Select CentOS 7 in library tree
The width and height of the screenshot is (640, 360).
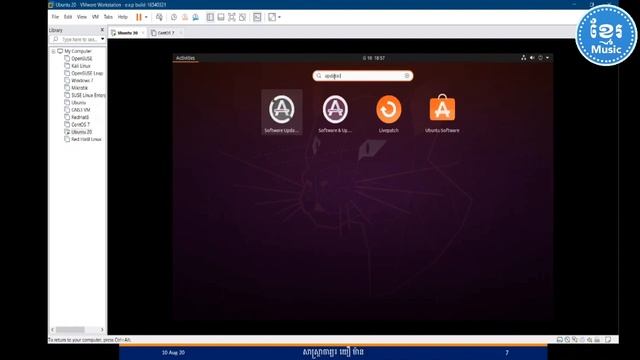pyautogui.click(x=77, y=124)
